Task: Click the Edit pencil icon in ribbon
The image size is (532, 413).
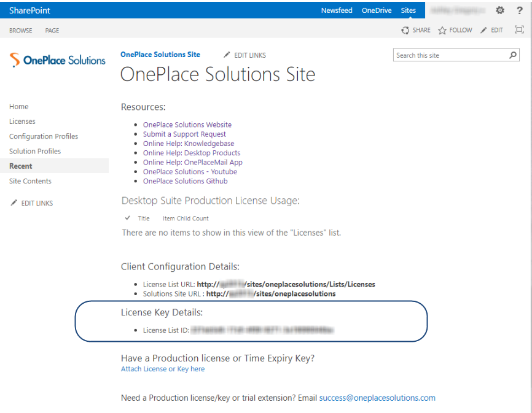Action: point(484,30)
